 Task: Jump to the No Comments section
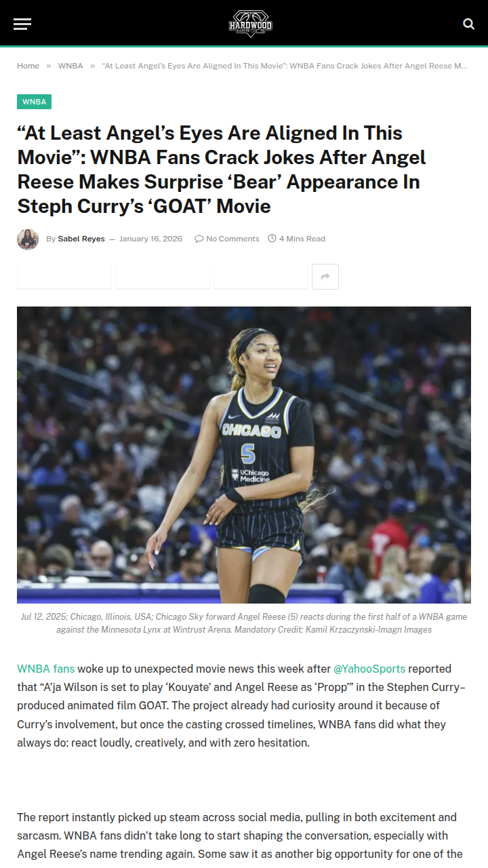point(232,239)
